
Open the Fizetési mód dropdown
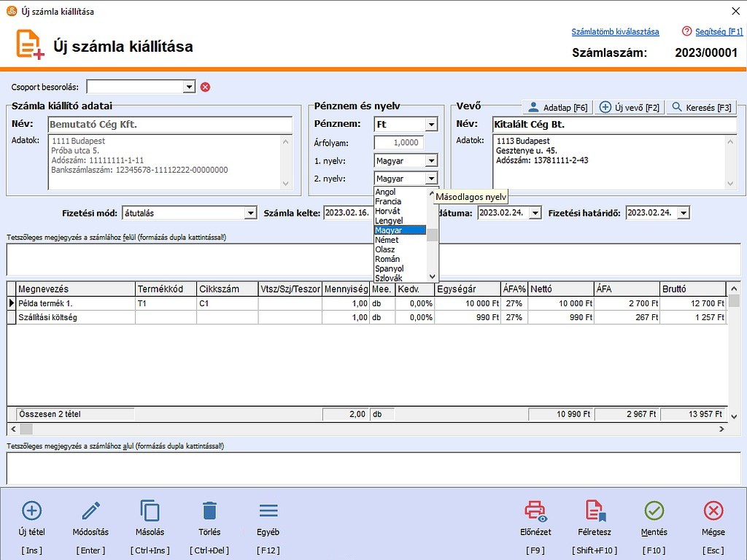250,213
